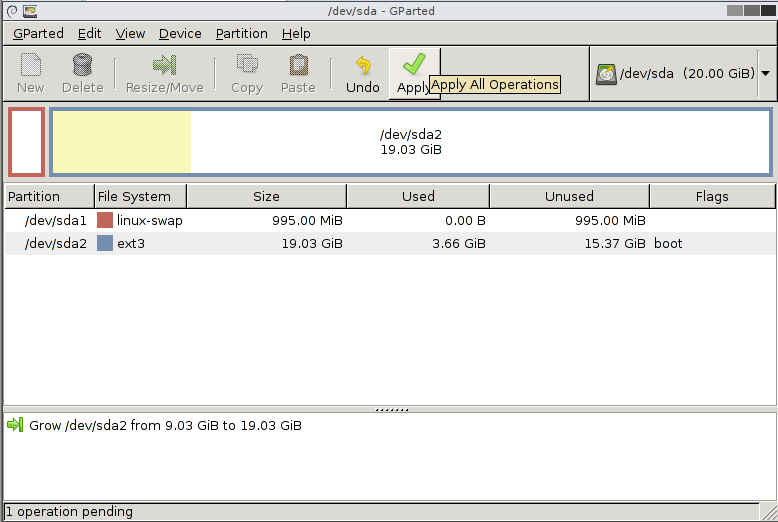778x522 pixels.
Task: Click the Flags column header
Action: [712, 196]
